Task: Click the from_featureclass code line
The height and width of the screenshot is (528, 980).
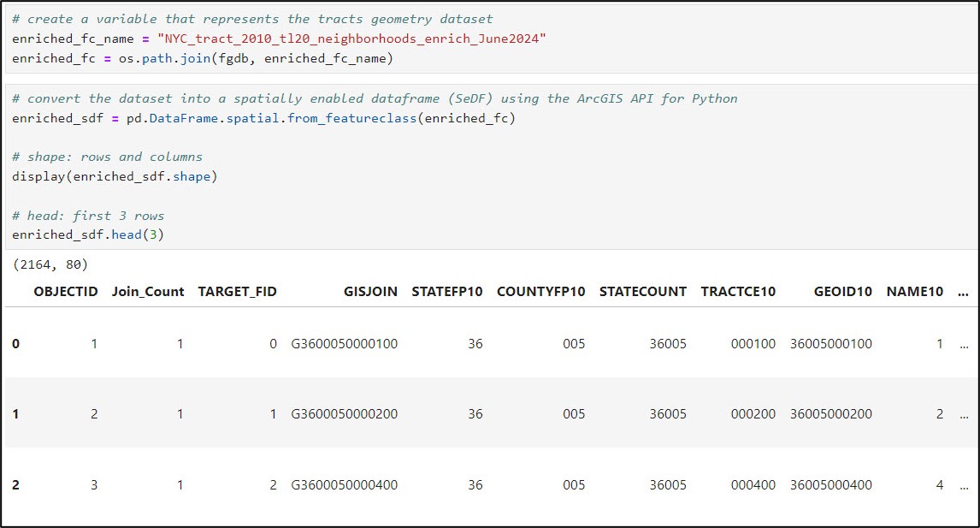Action: point(263,118)
